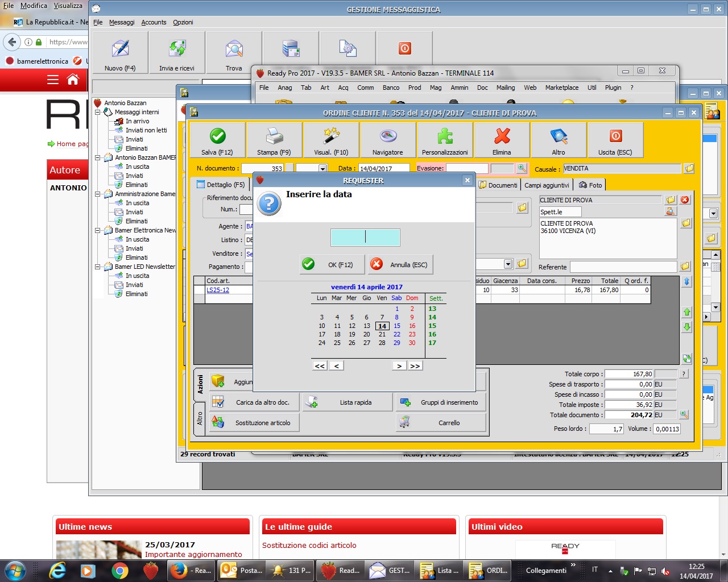Click the Referente input field
The image size is (728, 582).
click(623, 267)
